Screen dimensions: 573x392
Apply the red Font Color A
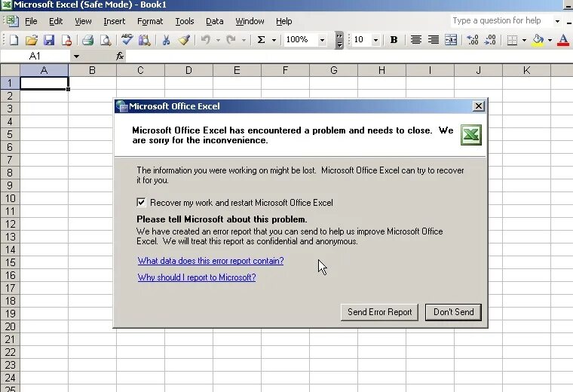(563, 40)
